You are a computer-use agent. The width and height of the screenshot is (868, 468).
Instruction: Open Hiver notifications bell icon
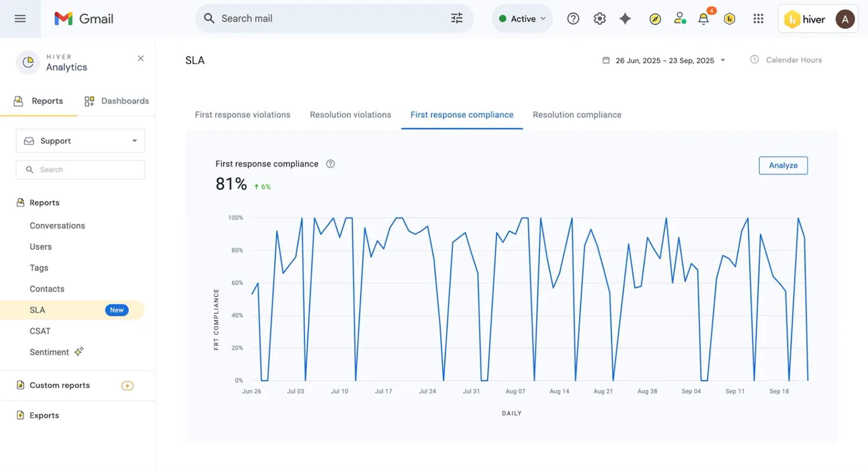coord(704,19)
